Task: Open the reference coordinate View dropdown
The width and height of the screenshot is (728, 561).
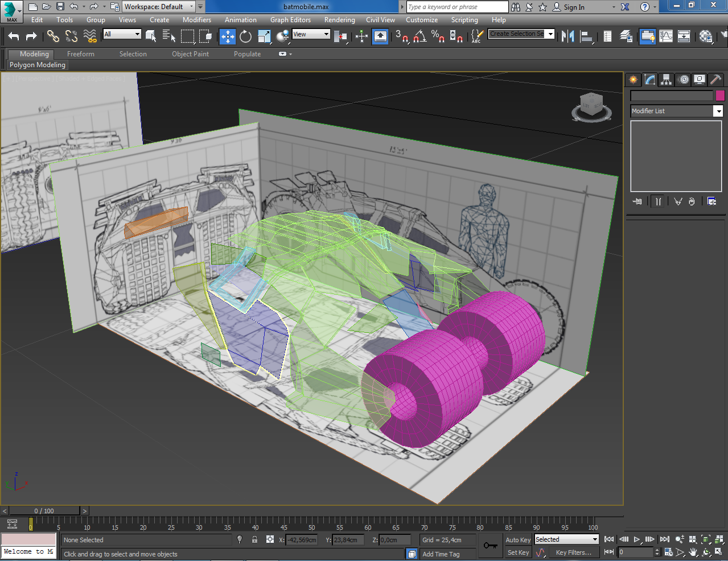Action: [311, 34]
